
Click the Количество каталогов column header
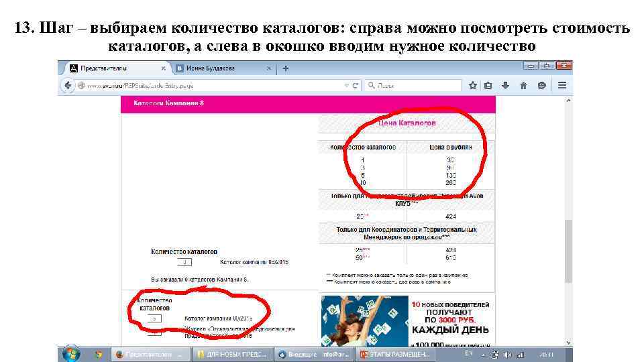[x=363, y=147]
